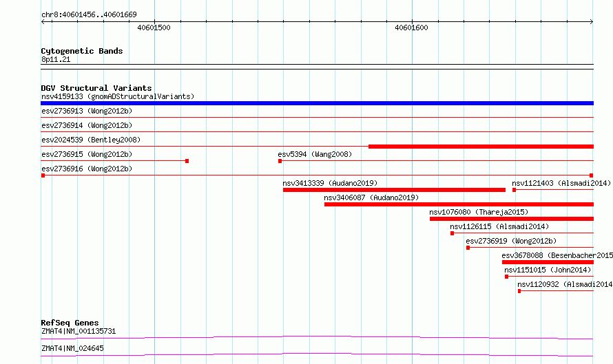Open variant nsv3413339 (Audano2019)
The width and height of the screenshot is (613, 364).
pyautogui.click(x=330, y=183)
